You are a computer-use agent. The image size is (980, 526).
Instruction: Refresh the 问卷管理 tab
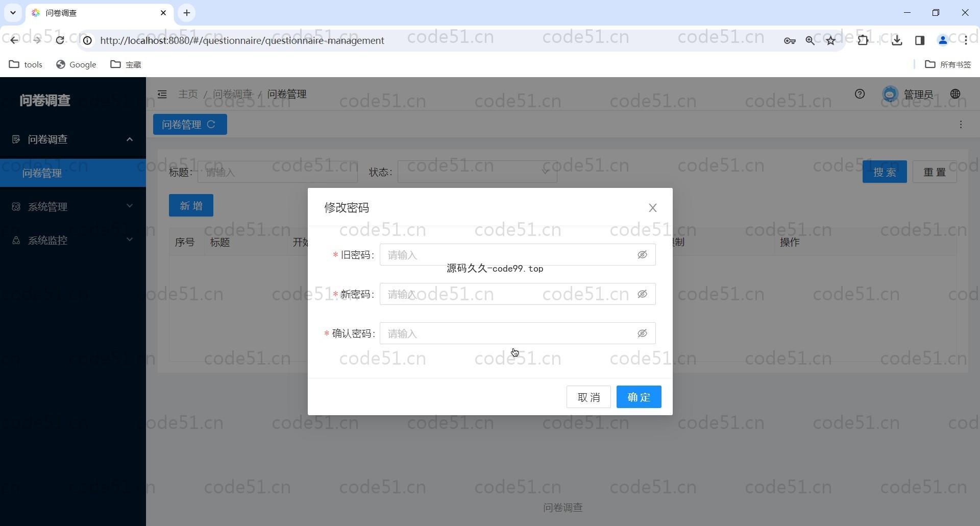[211, 125]
